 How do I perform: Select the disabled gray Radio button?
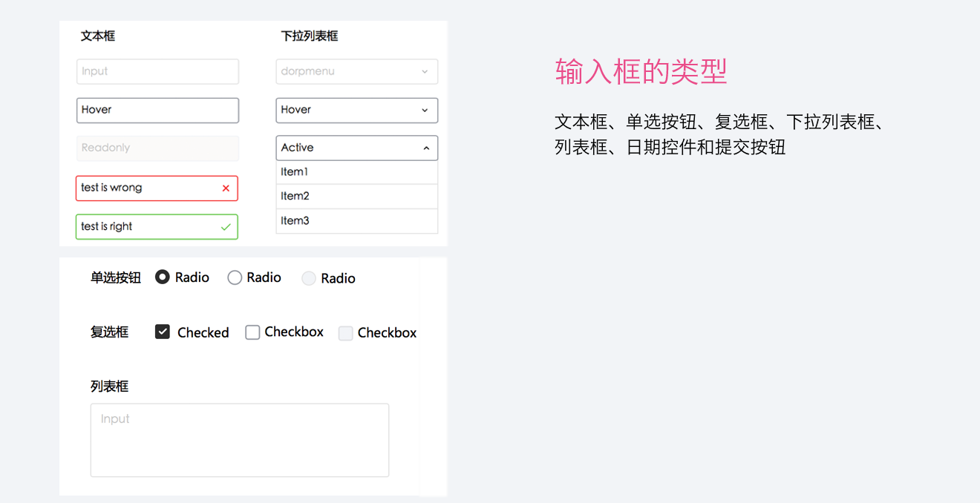[309, 278]
